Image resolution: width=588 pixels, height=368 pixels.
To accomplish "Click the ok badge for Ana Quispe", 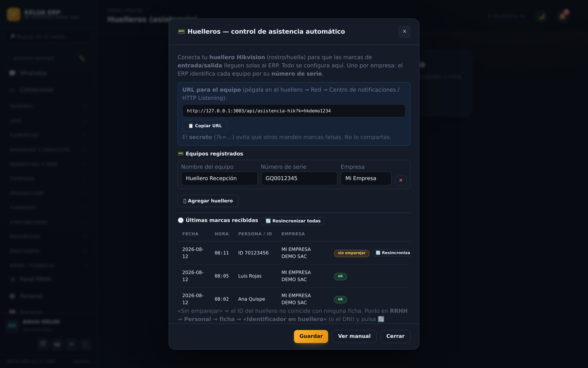I will [x=340, y=299].
